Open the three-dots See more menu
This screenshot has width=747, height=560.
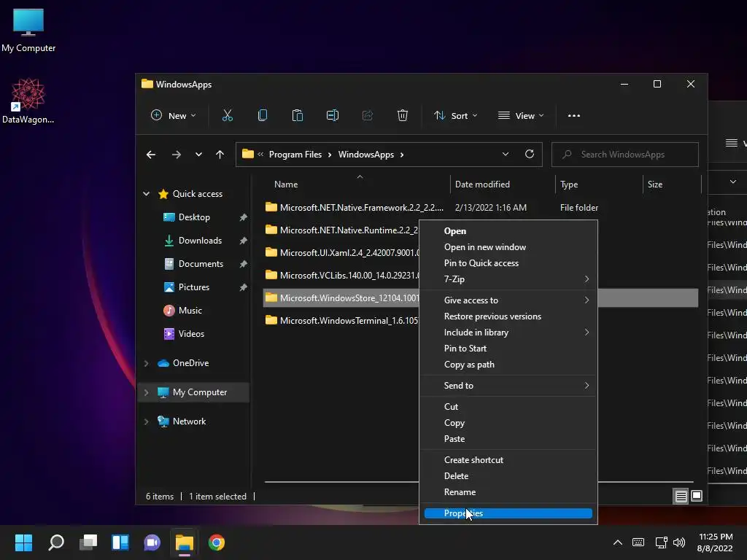(574, 116)
